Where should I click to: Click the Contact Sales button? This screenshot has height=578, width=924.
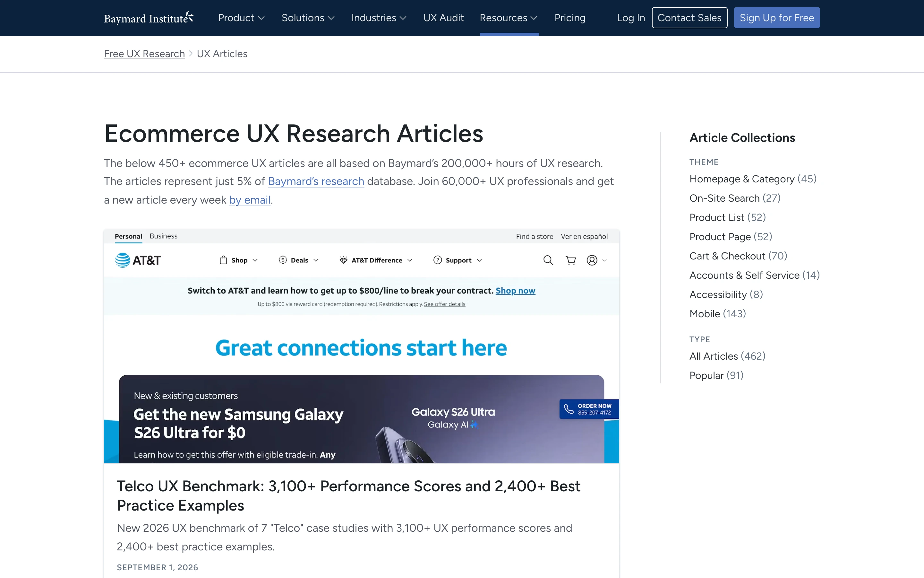click(x=689, y=18)
